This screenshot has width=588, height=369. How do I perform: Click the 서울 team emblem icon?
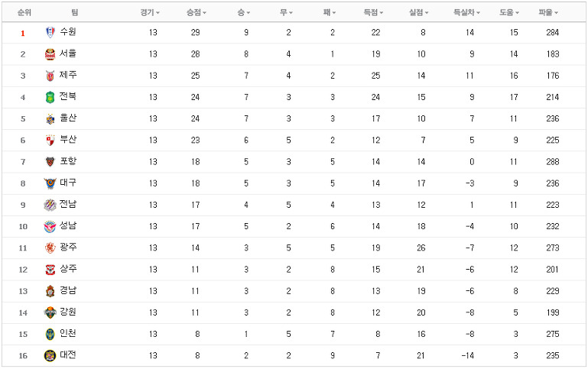click(x=50, y=54)
